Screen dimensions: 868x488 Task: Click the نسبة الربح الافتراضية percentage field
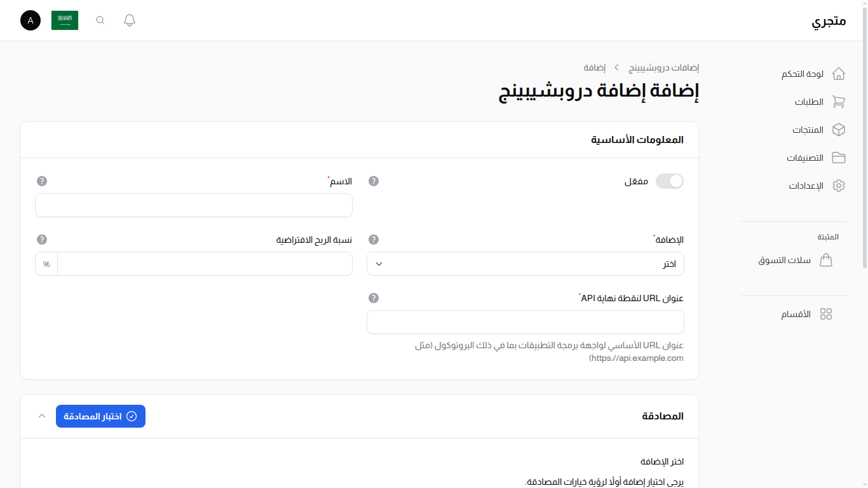tap(205, 264)
